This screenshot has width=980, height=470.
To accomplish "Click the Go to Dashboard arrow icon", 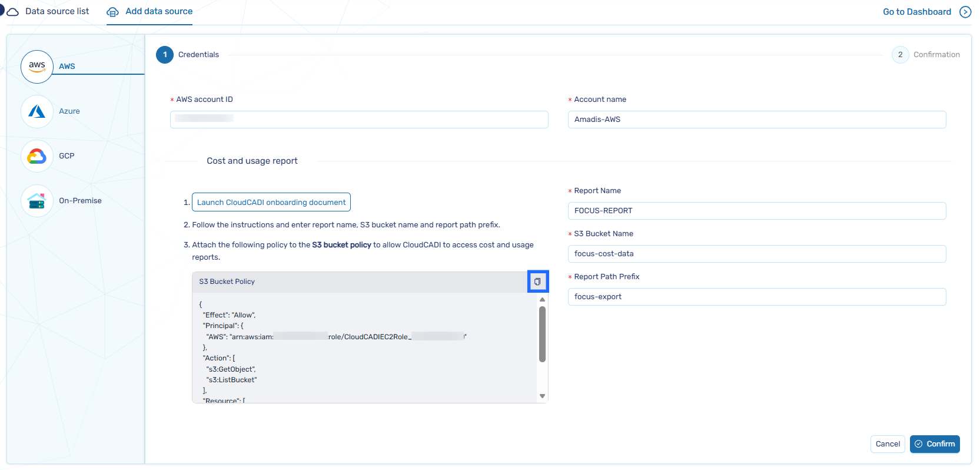I will (x=965, y=12).
